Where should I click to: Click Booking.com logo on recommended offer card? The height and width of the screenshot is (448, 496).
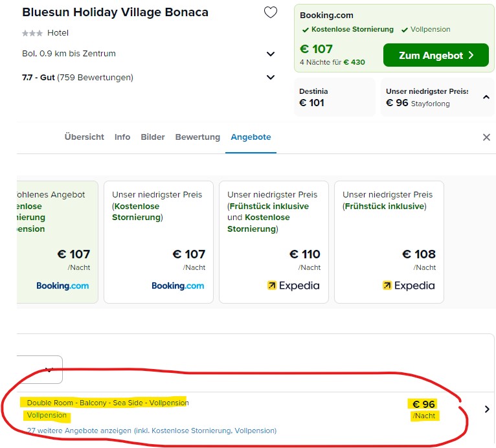point(63,286)
